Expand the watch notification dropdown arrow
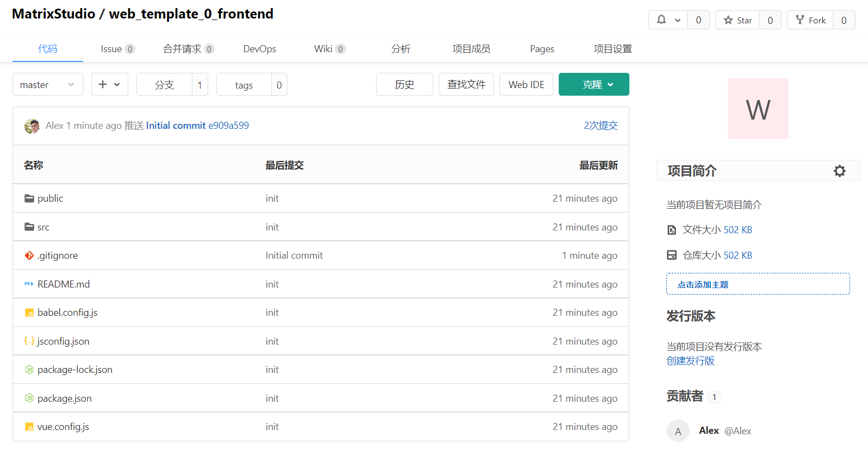 click(x=678, y=20)
